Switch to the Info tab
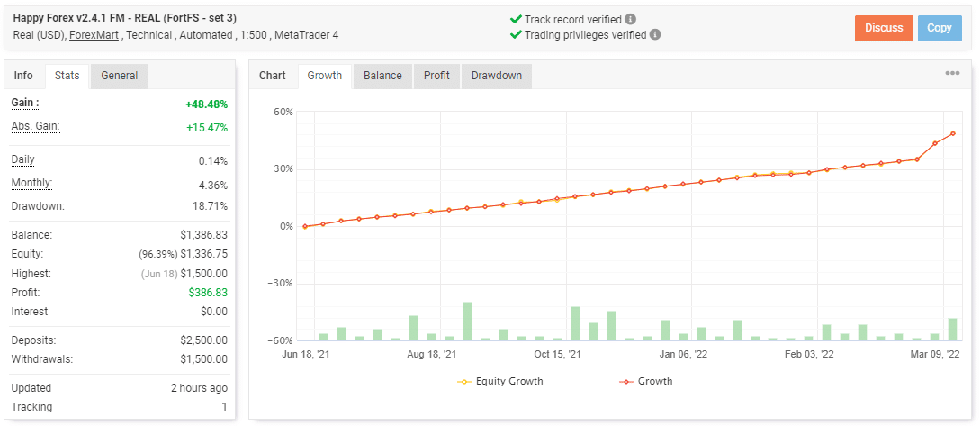 click(23, 76)
